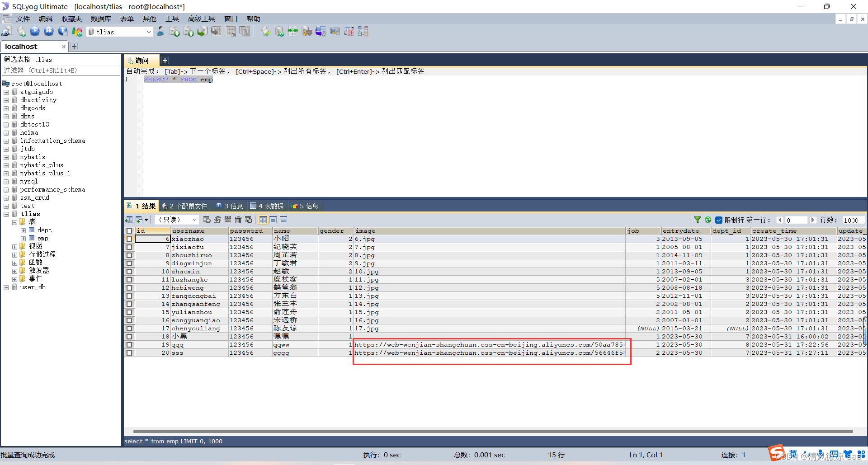Screen dimensions: 868x465
Task: Check the row checkbox for qqq
Action: click(x=129, y=345)
